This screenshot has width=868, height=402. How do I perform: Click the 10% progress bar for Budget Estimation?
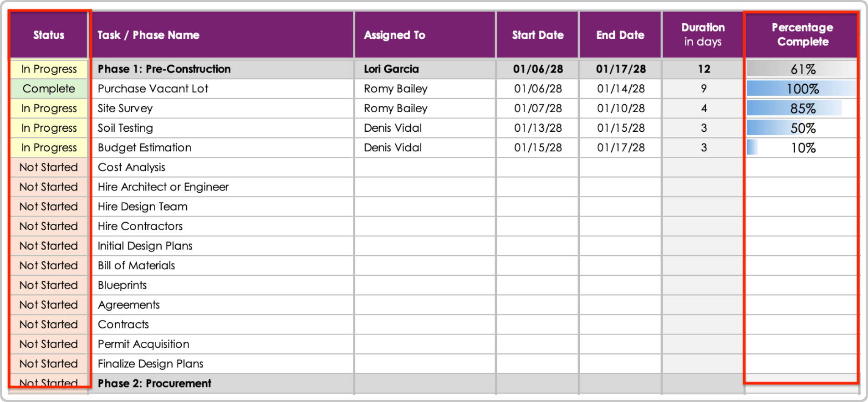tap(802, 148)
